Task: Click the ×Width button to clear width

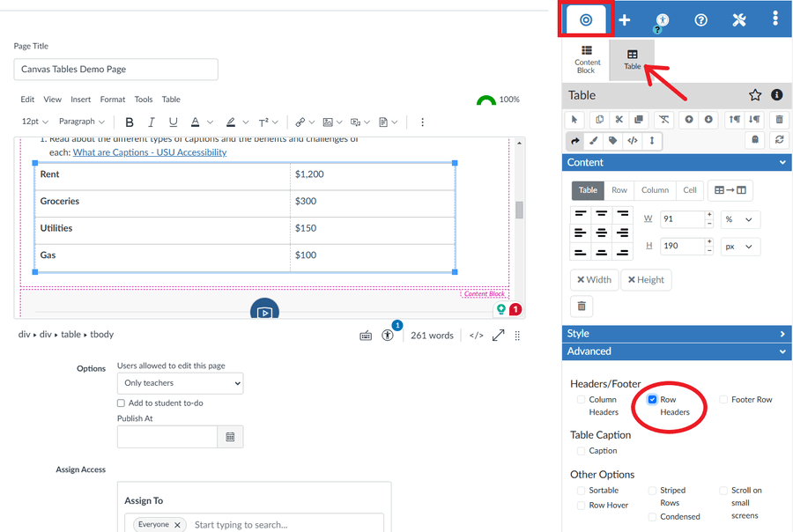Action: pyautogui.click(x=594, y=279)
